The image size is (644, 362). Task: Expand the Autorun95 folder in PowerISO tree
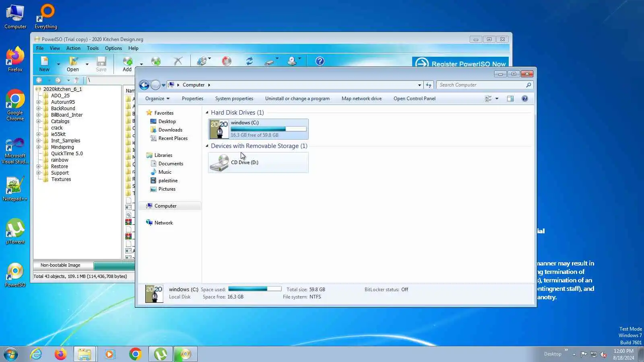(39, 102)
